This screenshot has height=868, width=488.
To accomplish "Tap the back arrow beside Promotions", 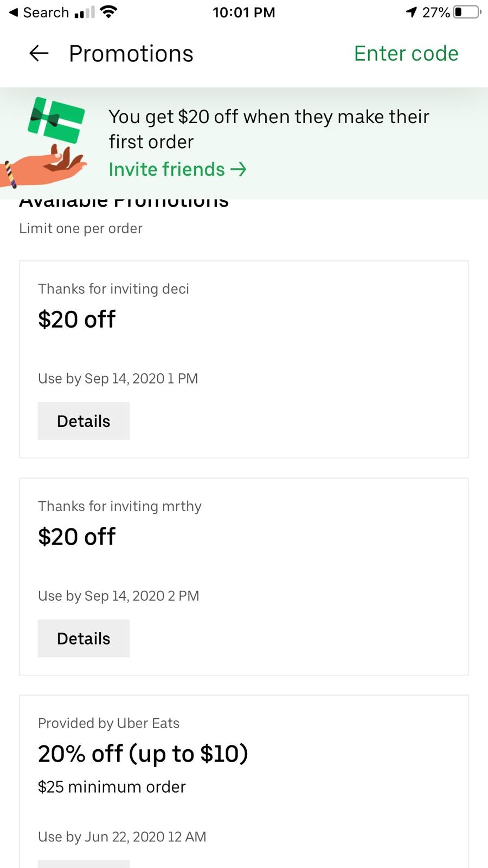I will (x=38, y=53).
